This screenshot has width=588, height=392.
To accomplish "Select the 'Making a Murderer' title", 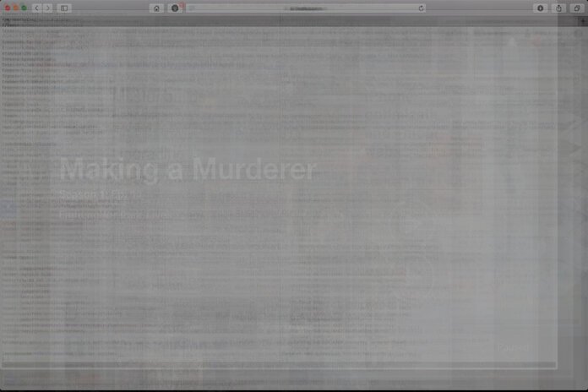I will click(x=187, y=169).
